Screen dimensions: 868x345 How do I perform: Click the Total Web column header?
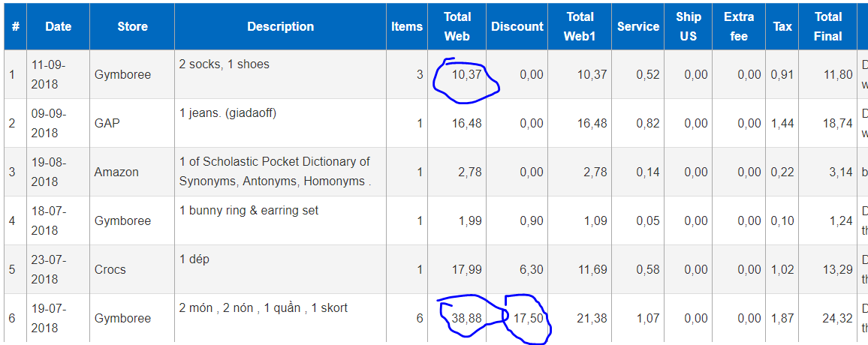point(457,26)
